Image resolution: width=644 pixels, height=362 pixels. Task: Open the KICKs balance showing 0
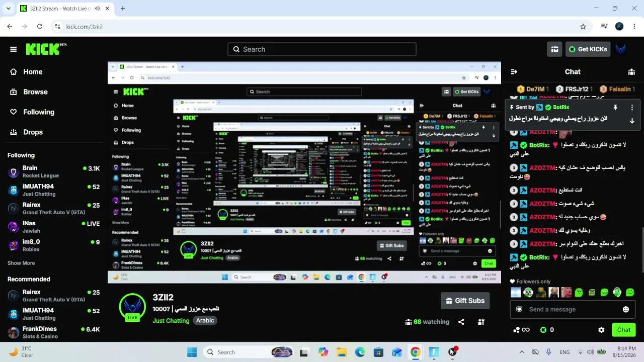[547, 330]
